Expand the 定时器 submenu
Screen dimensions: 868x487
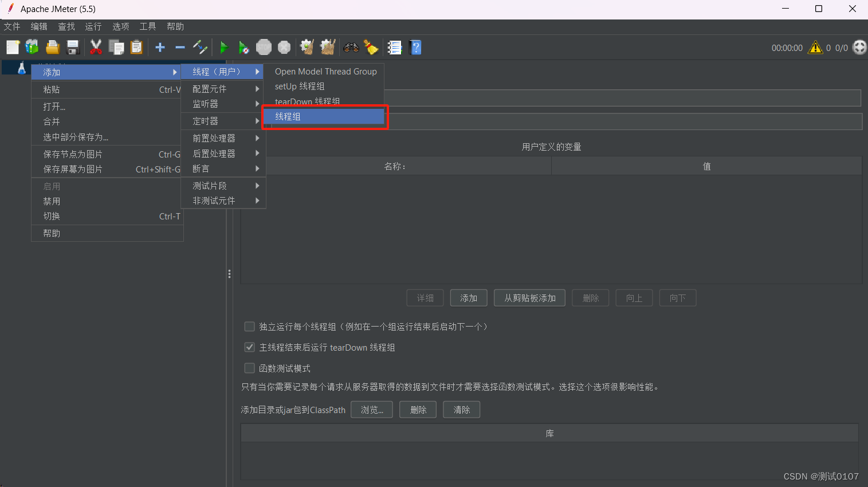(x=222, y=121)
